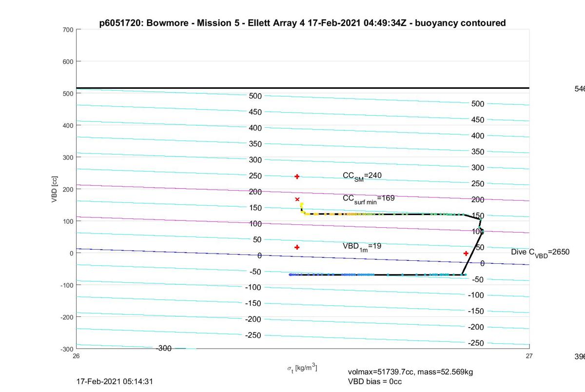Screen dimensions: 585x392
Task: Click y-axis tick label -200
Action: pyautogui.click(x=67, y=317)
